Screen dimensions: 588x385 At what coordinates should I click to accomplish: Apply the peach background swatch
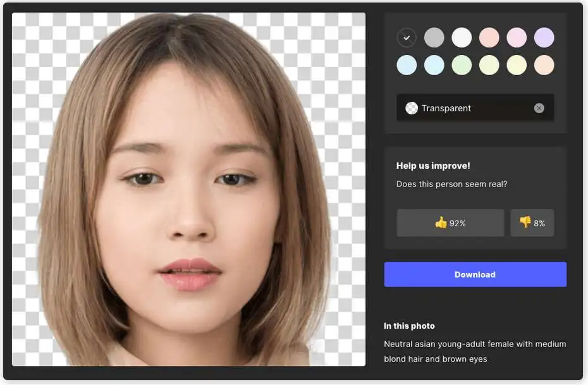(x=544, y=65)
